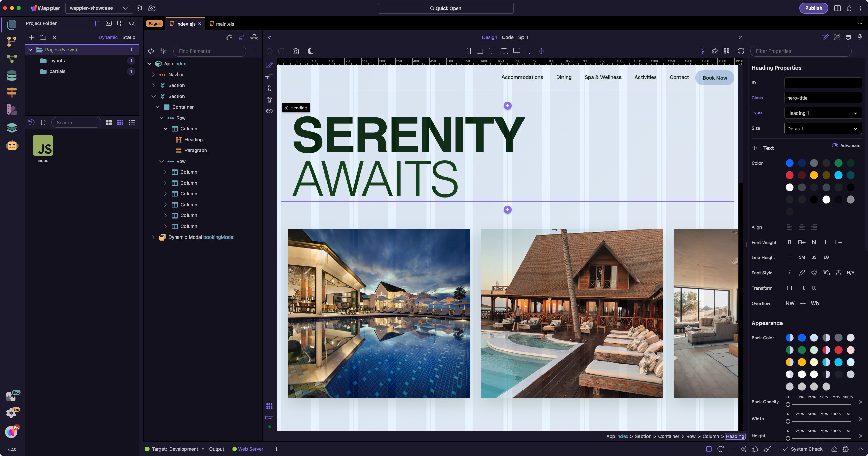The width and height of the screenshot is (868, 456).
Task: Click the eye visibility icon in design toolbar
Action: [x=269, y=111]
